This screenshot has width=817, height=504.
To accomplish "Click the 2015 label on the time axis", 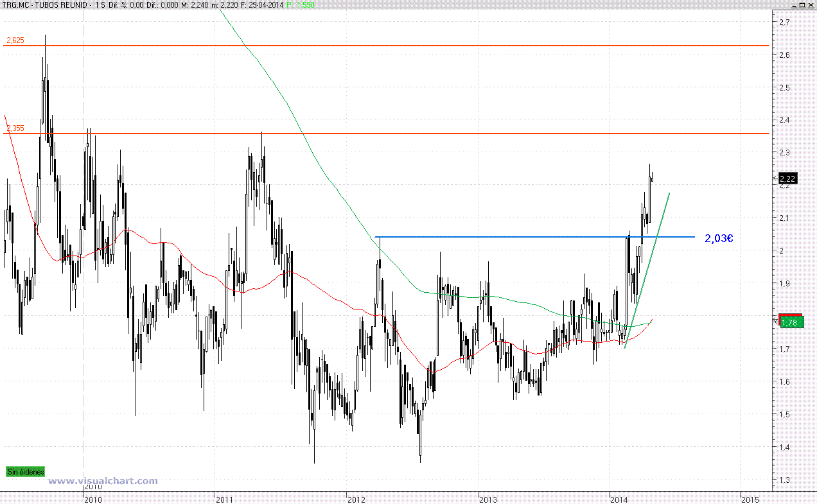I will (x=750, y=499).
